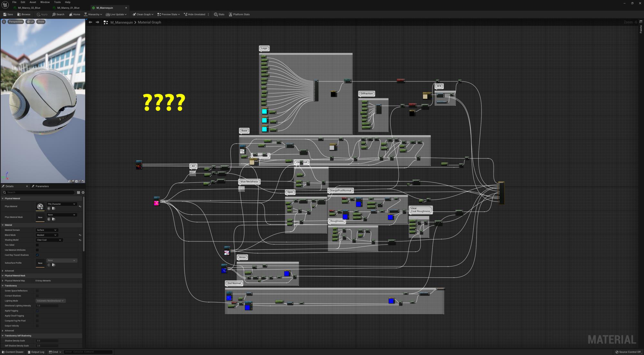Open viewport options hamburger menu
The image size is (644, 355).
coord(4,22)
